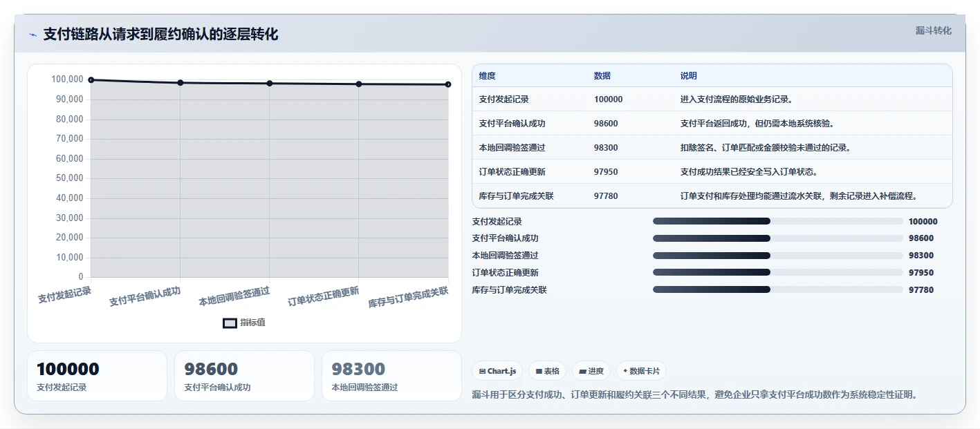Select the 表格 tag chip

tap(547, 371)
